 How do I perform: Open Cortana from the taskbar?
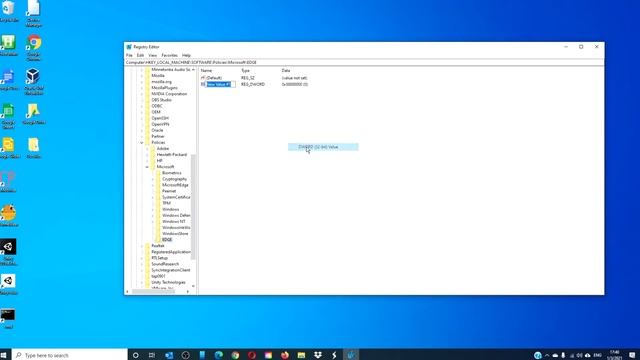point(136,355)
